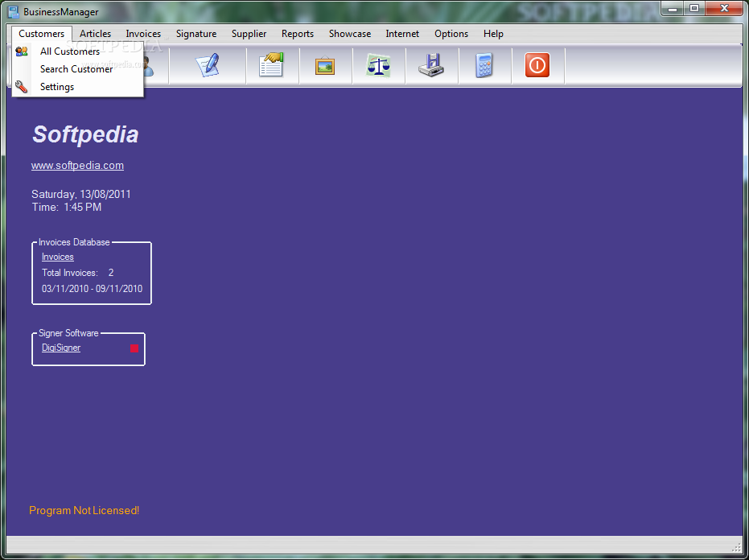Minimize the BusinessManager window

coord(672,9)
